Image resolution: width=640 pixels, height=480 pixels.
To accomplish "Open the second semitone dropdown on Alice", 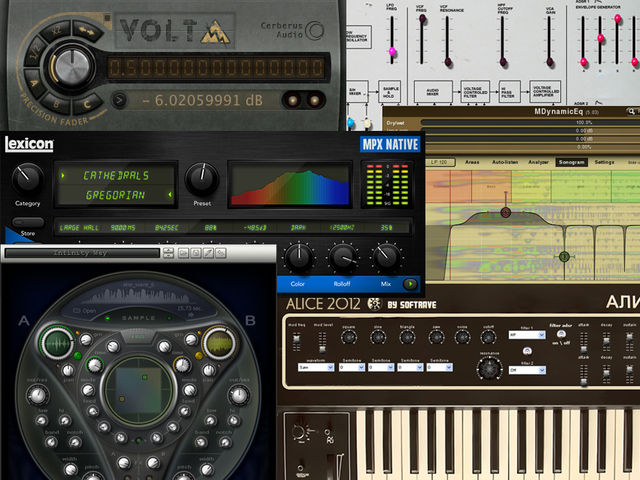I will pos(381,368).
